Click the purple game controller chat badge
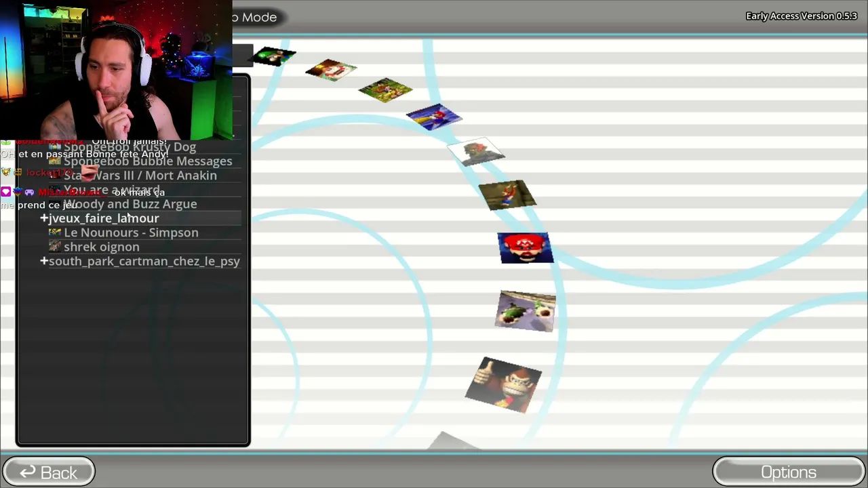Screen dimensions: 868x488 29,192
